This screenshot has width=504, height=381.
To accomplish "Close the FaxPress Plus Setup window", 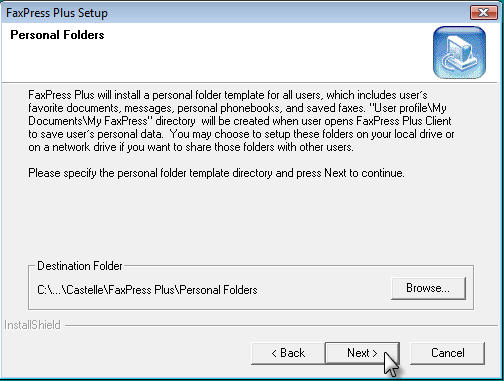I will point(484,13).
